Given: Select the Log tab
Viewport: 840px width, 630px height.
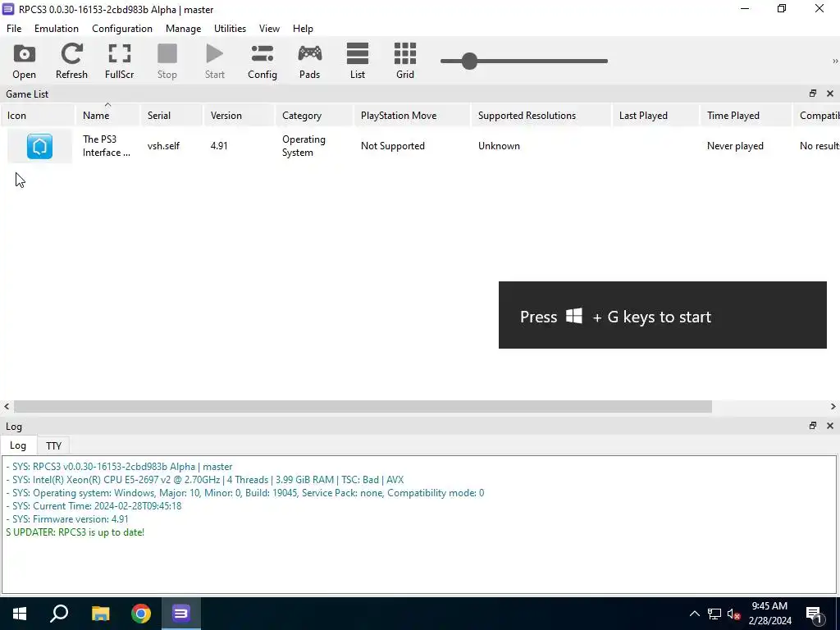Looking at the screenshot, I should click(18, 445).
